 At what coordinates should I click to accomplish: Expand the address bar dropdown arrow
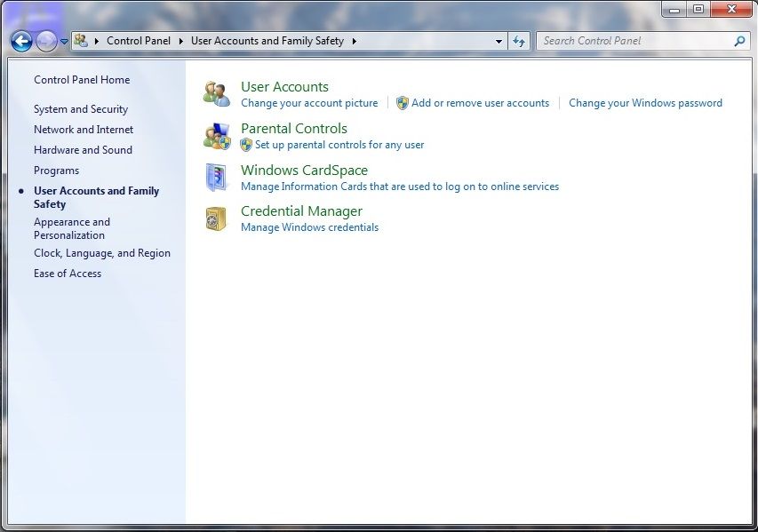pos(498,41)
